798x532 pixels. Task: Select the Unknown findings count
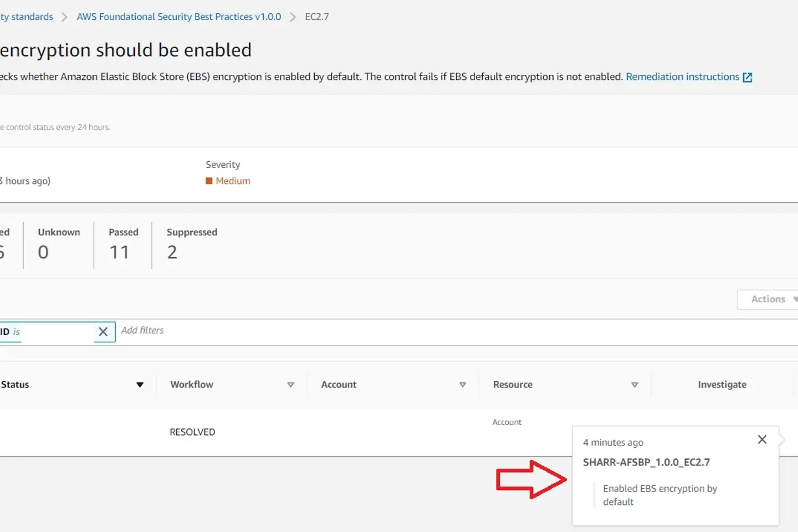tap(43, 252)
